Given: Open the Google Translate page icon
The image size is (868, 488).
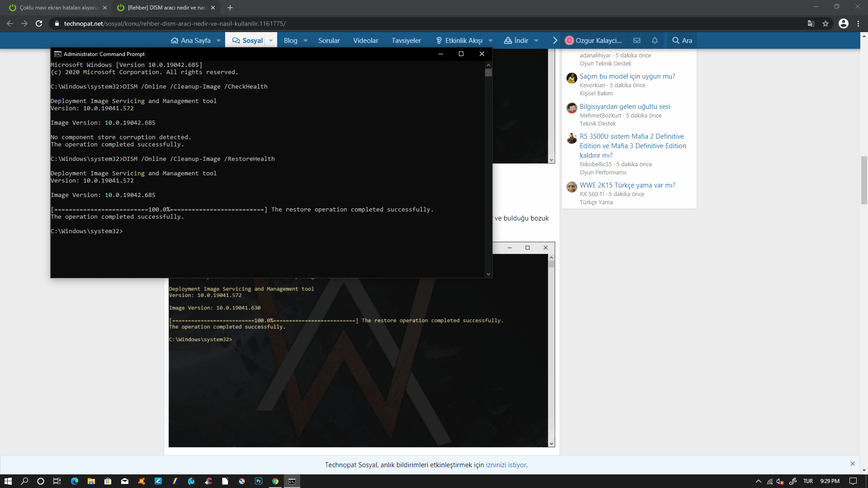Looking at the screenshot, I should 811,23.
